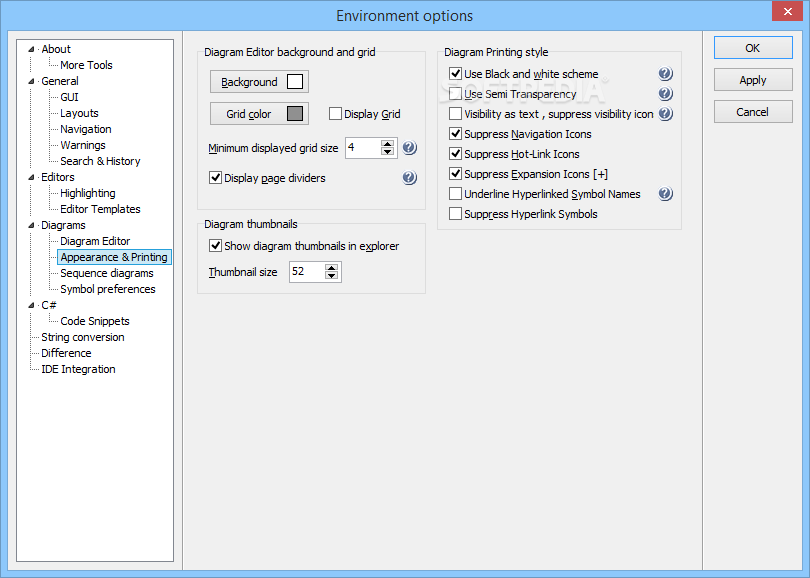Image resolution: width=810 pixels, height=578 pixels.
Task: Click the OK button
Action: tap(753, 48)
